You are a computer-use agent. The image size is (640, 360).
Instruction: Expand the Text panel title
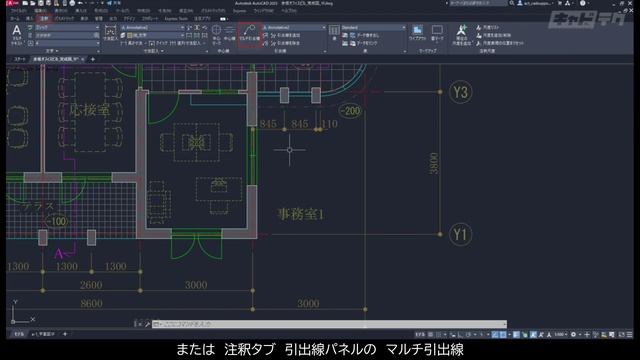click(x=51, y=51)
